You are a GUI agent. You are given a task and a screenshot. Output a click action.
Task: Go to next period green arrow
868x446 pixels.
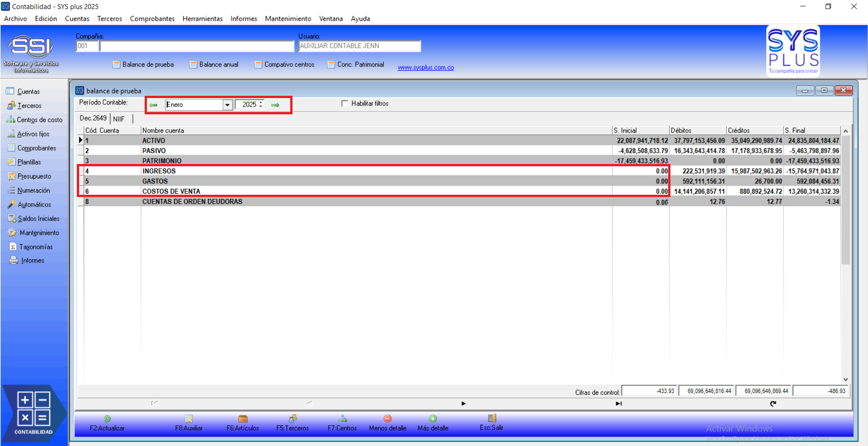pyautogui.click(x=275, y=105)
